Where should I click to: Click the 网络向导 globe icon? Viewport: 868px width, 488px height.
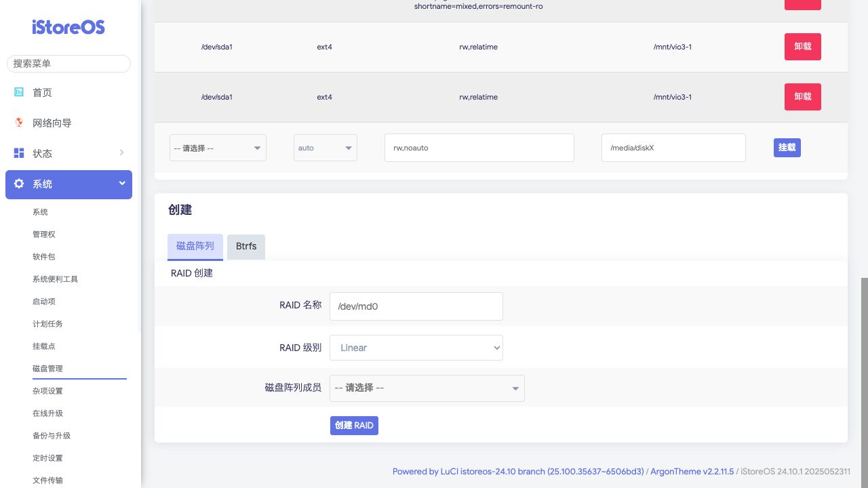pyautogui.click(x=19, y=123)
